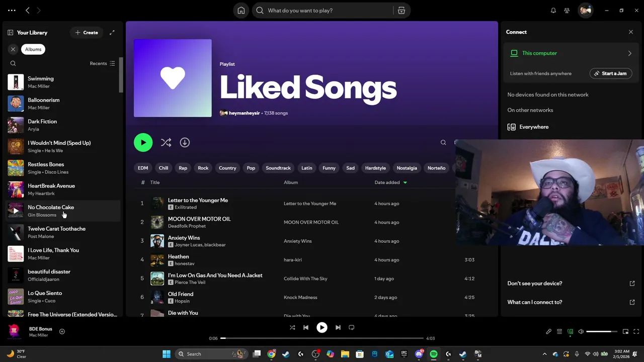Toggle the Albums filter chip
Image resolution: width=644 pixels, height=362 pixels.
[x=33, y=49]
